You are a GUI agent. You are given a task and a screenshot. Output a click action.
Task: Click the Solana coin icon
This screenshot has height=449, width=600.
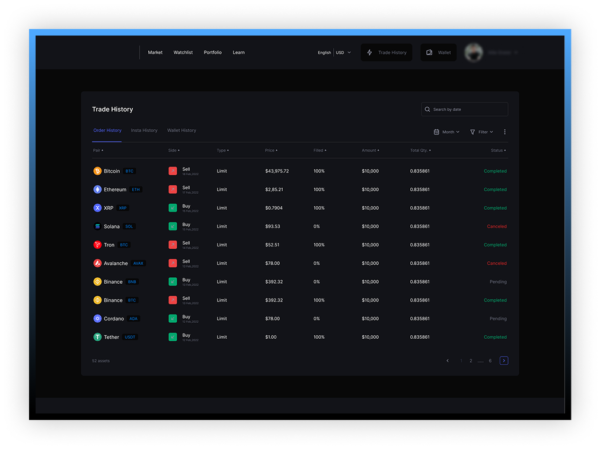click(x=97, y=226)
